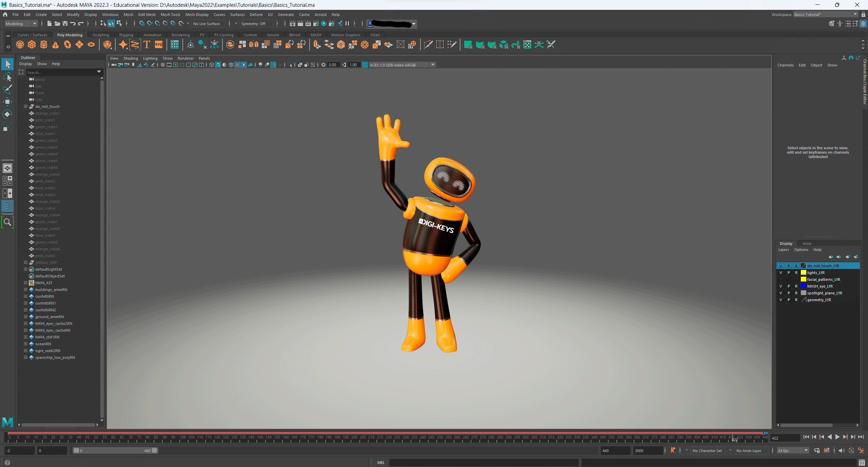
Task: Click the Sweep Mesh tool on the shelf
Action: coord(135,44)
